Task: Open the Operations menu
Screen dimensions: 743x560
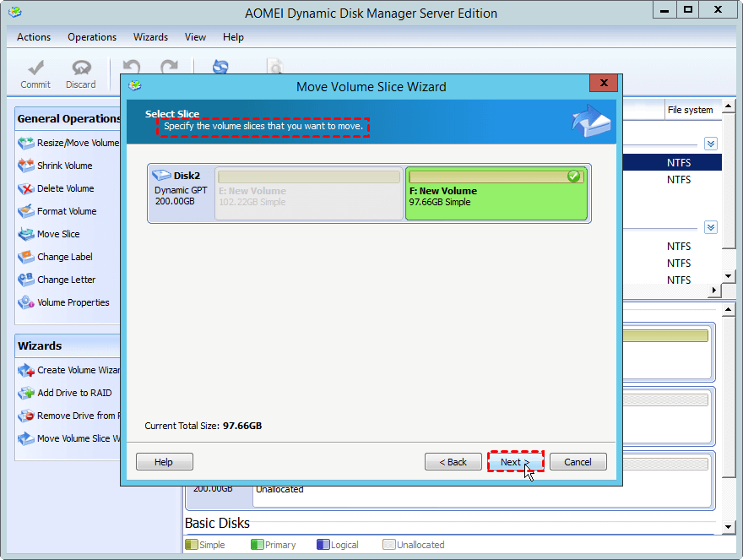Action: 92,37
